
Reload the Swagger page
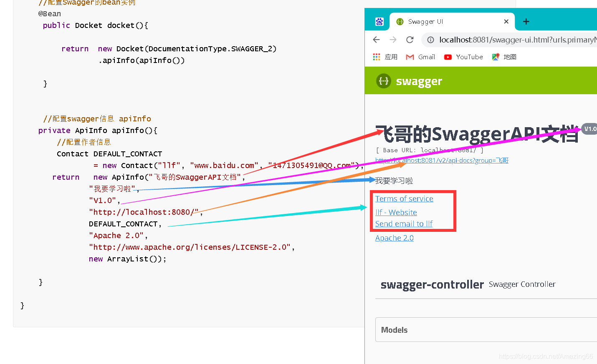410,40
